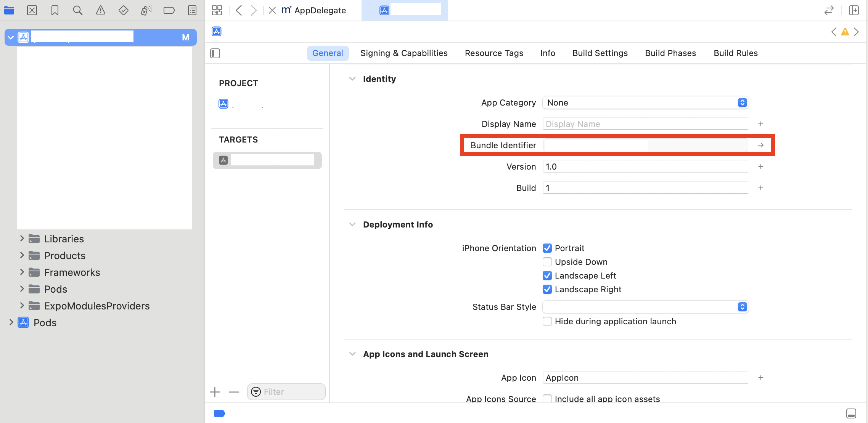Open the Status Bar Style dropdown
This screenshot has height=423, width=868.
tap(645, 307)
